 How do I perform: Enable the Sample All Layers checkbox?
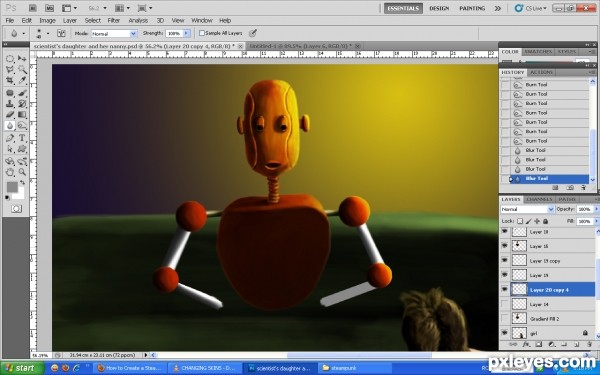point(202,33)
